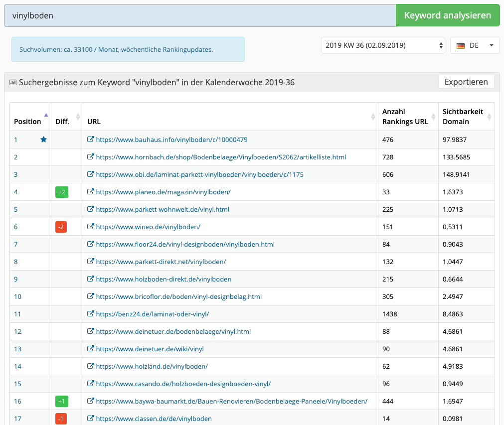Open the obi.de vinylboeden URL link
The image size is (504, 425).
[199, 174]
